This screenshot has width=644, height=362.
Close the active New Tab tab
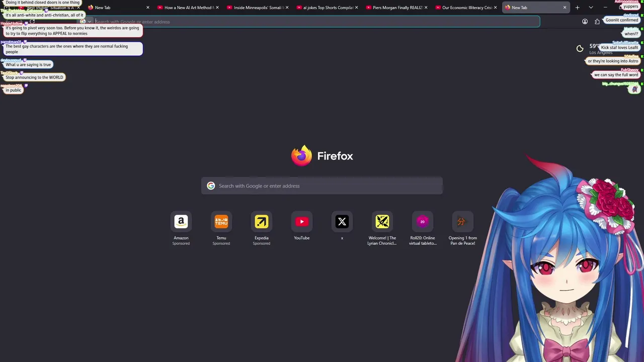[565, 8]
